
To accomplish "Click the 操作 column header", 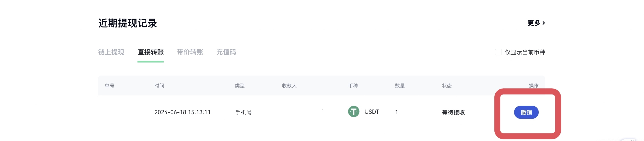I will pos(533,86).
